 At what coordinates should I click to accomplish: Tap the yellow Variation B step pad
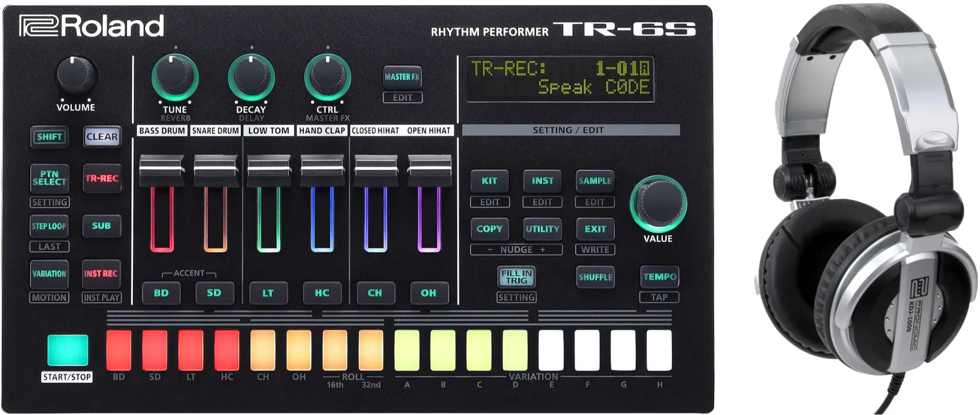443,351
